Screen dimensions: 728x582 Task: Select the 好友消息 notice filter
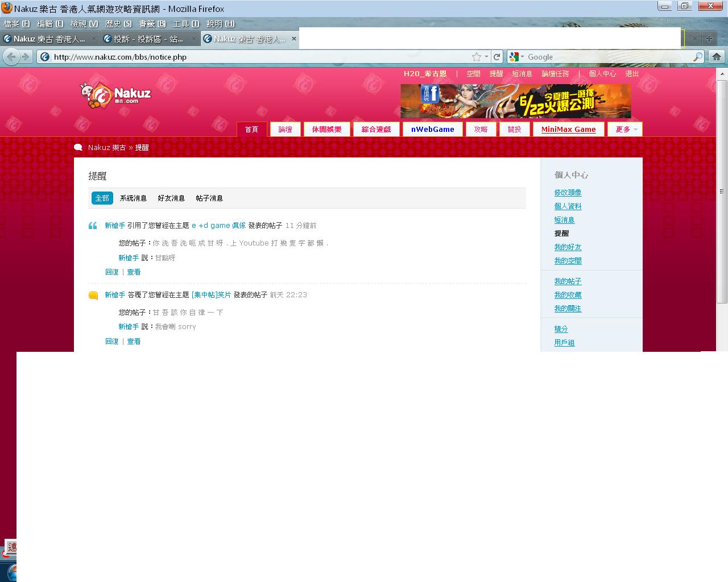click(171, 198)
